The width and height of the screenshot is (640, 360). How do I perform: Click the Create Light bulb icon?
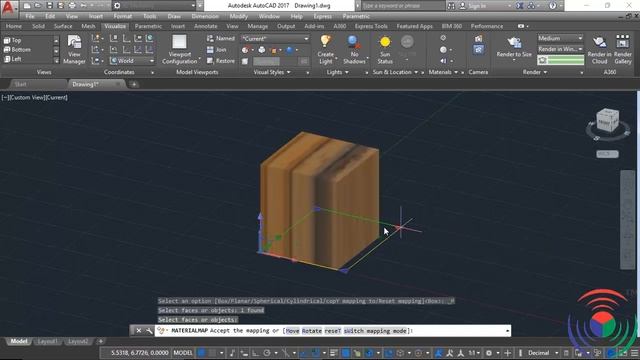click(x=325, y=42)
